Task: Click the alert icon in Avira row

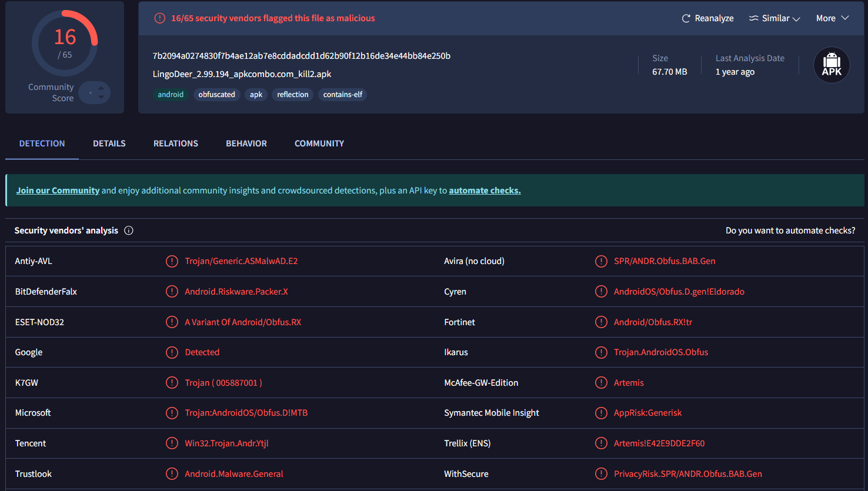Action: [x=601, y=261]
